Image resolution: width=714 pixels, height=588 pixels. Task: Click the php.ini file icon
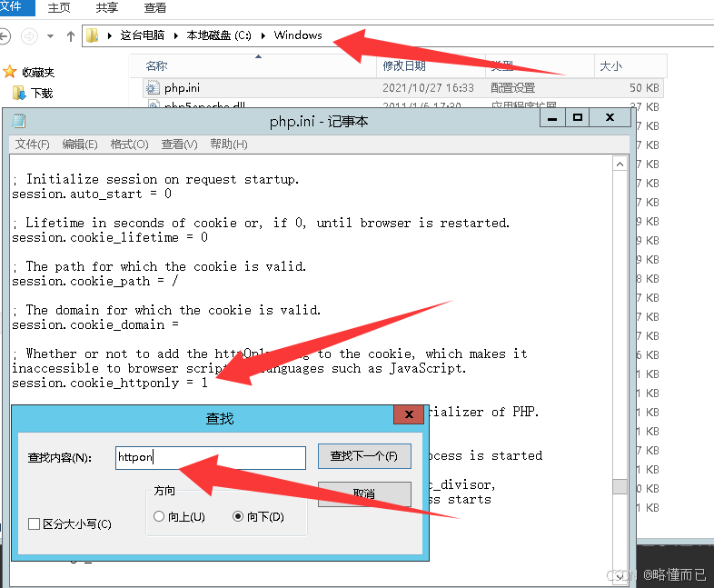point(153,88)
